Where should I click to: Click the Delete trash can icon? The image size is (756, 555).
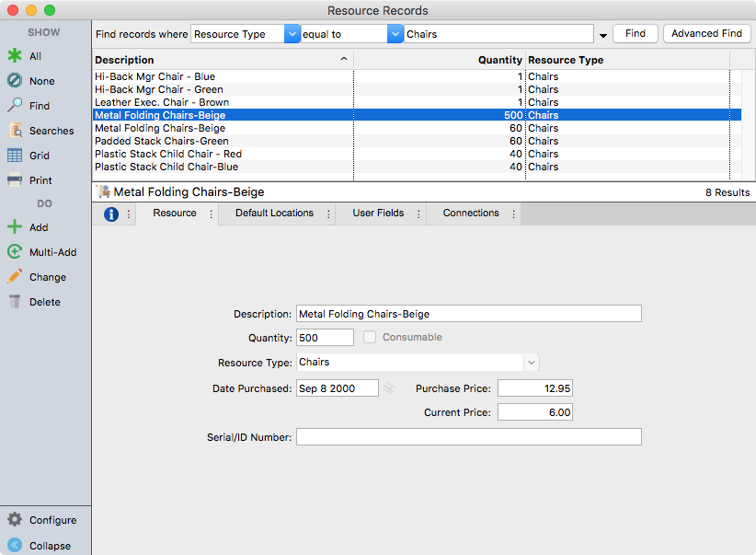pyautogui.click(x=15, y=302)
